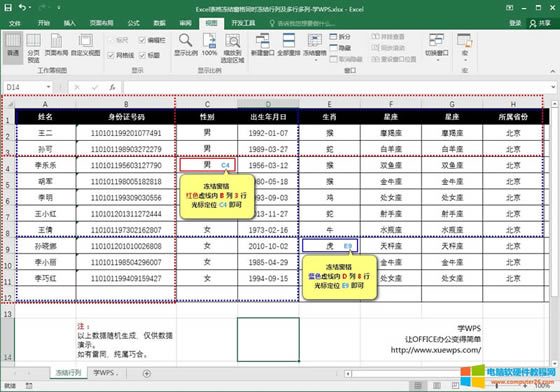Viewport: 560px width, 392px height.
Task: Toggle the 标题 headings checkbox
Action: 142,55
